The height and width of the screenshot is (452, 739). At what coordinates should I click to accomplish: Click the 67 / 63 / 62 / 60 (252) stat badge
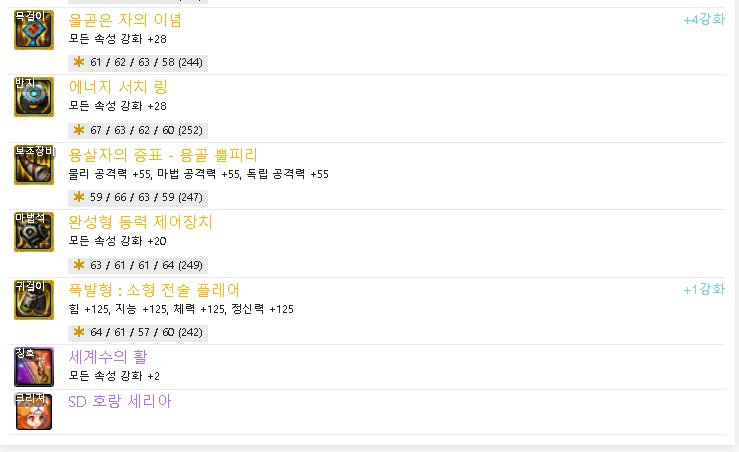click(x=138, y=130)
